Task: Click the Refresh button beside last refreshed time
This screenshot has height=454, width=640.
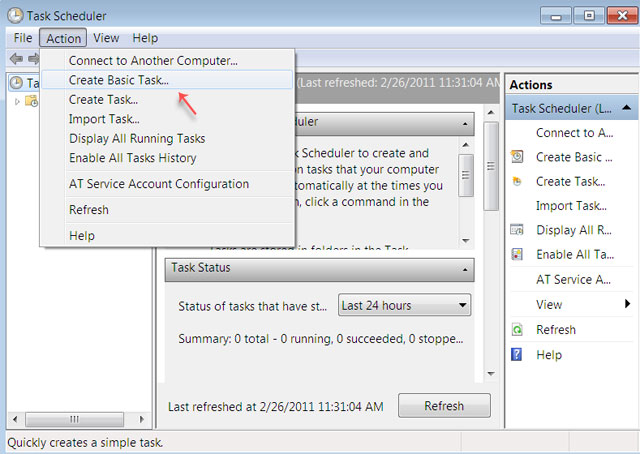Action: point(444,406)
